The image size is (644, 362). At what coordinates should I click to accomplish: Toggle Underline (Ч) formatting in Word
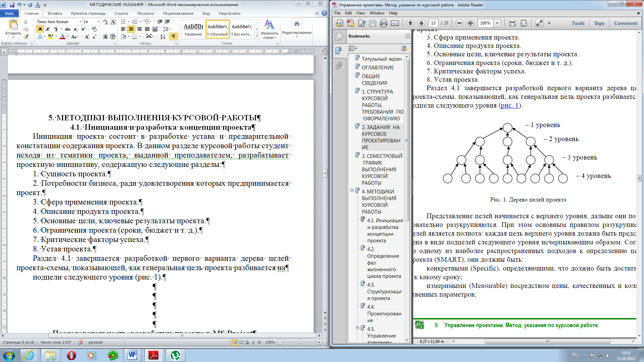(56, 29)
